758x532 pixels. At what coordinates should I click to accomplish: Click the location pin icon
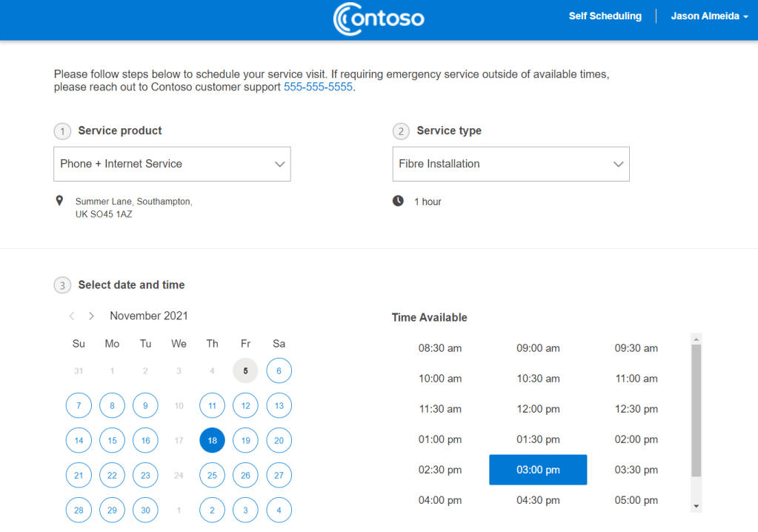click(x=59, y=201)
